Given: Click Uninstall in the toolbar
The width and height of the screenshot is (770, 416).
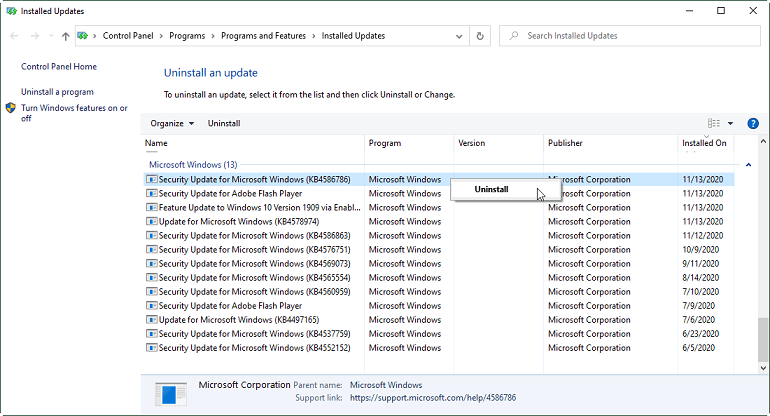Looking at the screenshot, I should tap(223, 123).
